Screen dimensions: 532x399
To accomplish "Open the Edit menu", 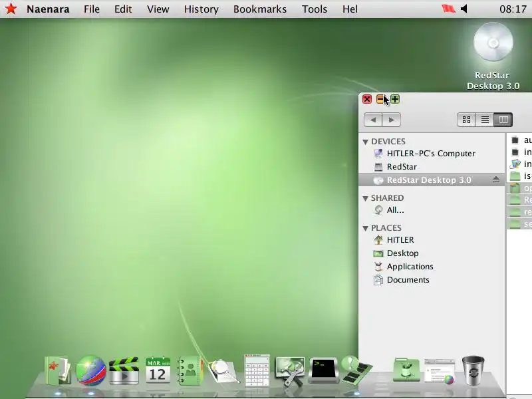I will pos(123,9).
